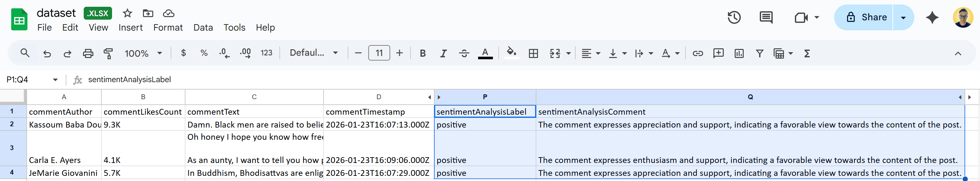The width and height of the screenshot is (980, 181).
Task: Open the font family dropdown
Action: (314, 53)
